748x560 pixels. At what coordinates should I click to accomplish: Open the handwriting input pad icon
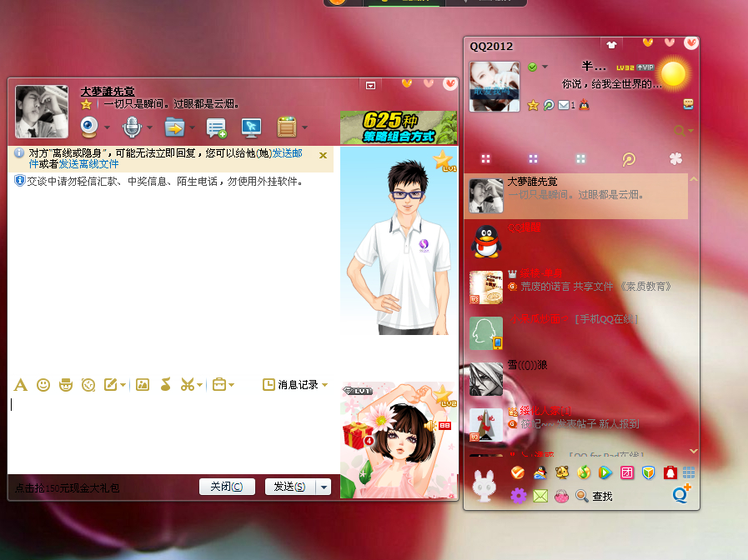[111, 384]
